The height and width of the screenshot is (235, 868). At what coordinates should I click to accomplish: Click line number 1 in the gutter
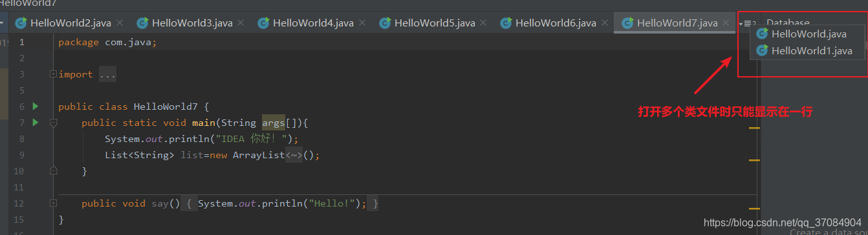[22, 42]
